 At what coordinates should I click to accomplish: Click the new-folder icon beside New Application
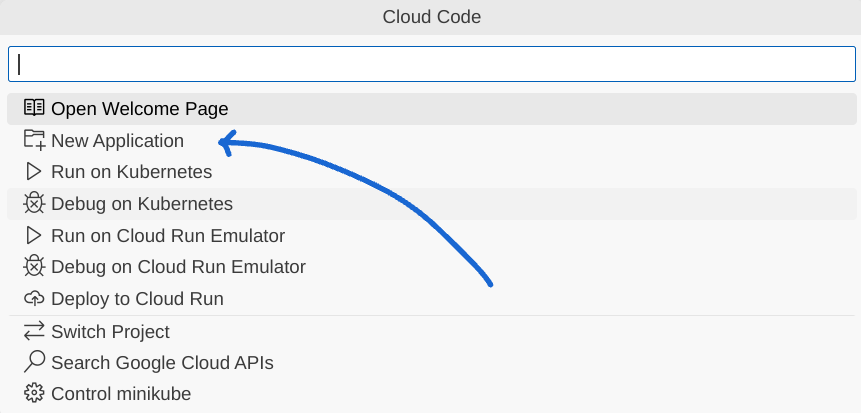coord(35,140)
